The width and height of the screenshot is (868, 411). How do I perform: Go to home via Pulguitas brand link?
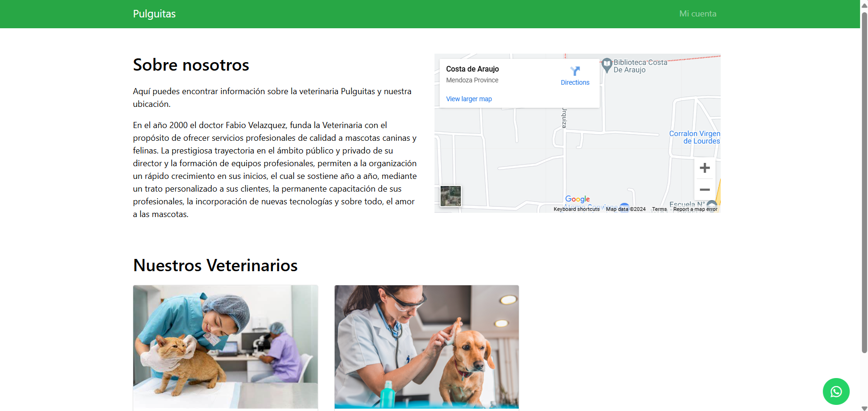coord(154,14)
